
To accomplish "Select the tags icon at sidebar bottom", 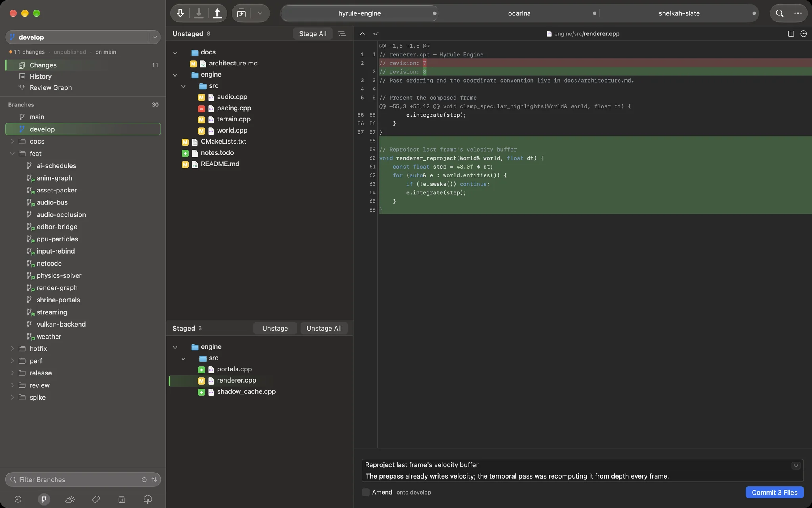I will click(96, 499).
